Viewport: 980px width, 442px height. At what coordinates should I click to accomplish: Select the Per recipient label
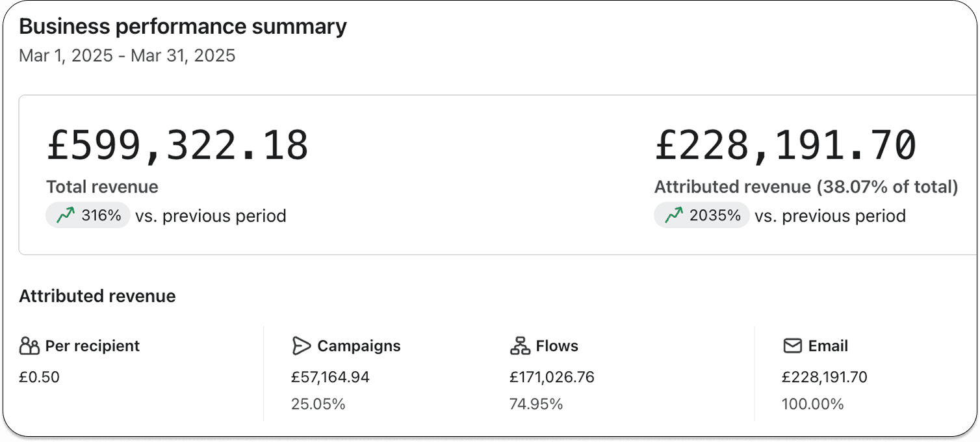pos(92,346)
